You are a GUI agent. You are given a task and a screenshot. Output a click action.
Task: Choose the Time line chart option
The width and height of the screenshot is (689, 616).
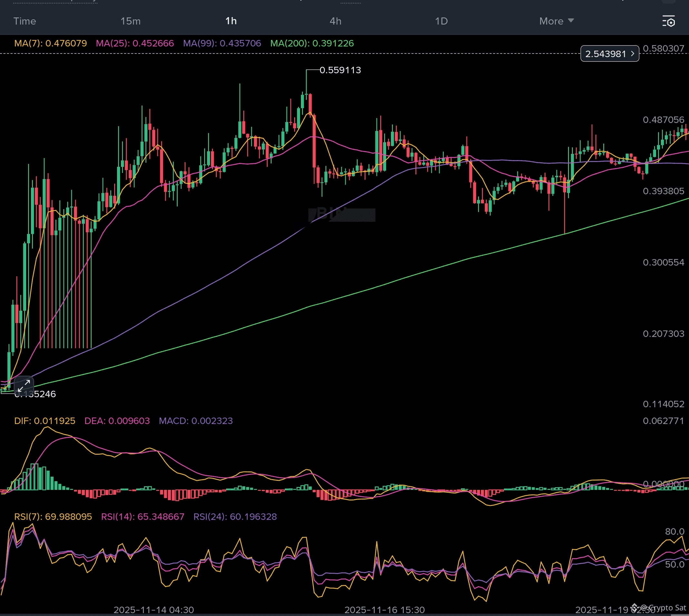tap(25, 21)
